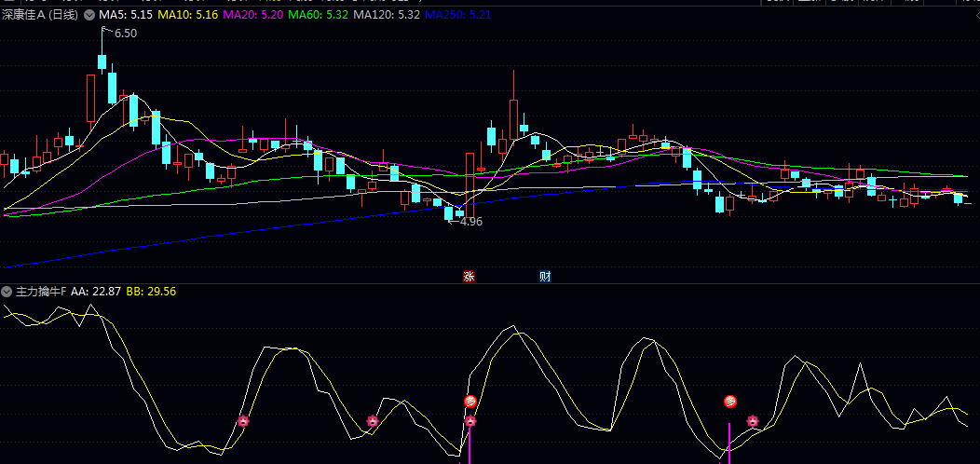Click the 6.50 high price label
The height and width of the screenshot is (464, 980).
click(x=126, y=34)
